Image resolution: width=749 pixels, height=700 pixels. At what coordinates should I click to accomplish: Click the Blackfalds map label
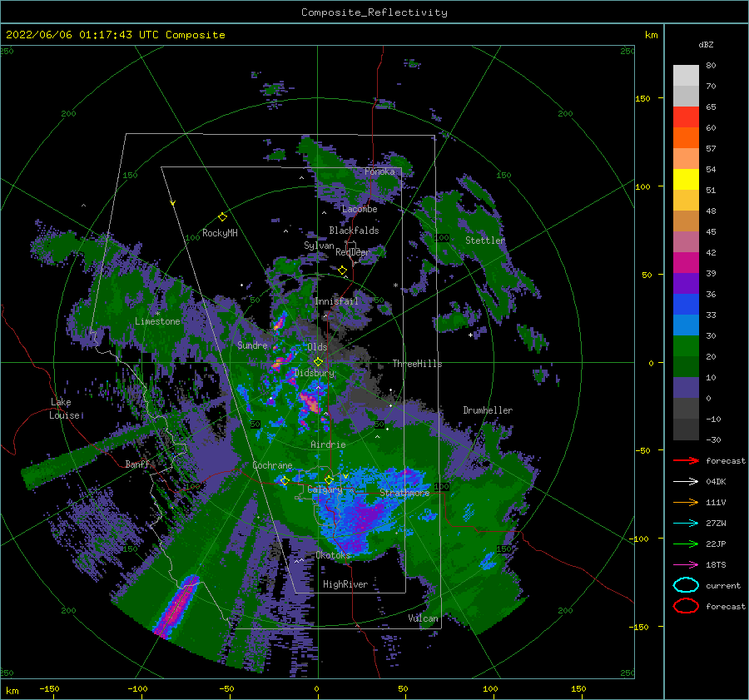click(354, 231)
